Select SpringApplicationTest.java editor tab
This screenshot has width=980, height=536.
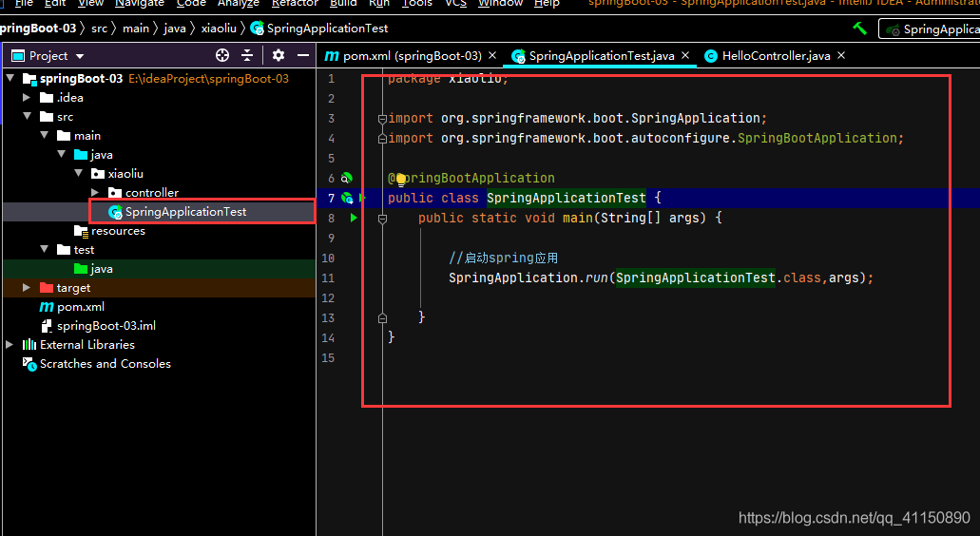[x=602, y=56]
